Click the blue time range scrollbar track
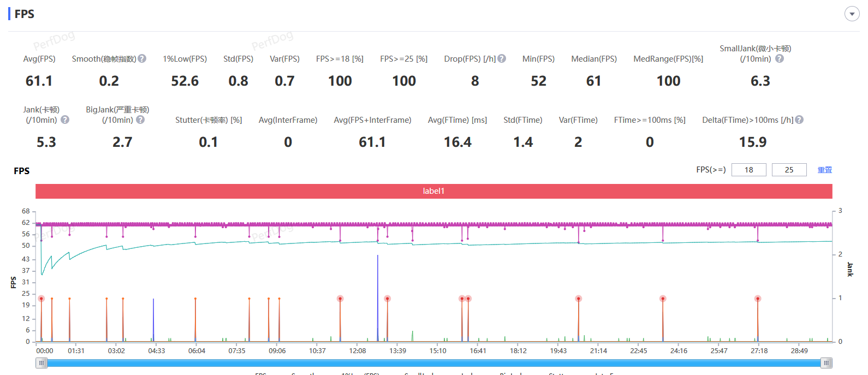Viewport: 868px width, 375px height. coord(433,363)
